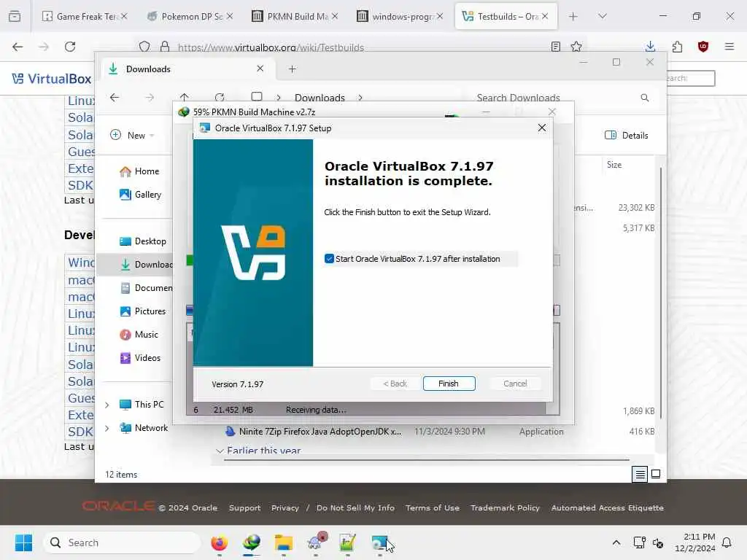The height and width of the screenshot is (560, 747).
Task: Switch Explorer to large thumbnails view
Action: point(656,474)
